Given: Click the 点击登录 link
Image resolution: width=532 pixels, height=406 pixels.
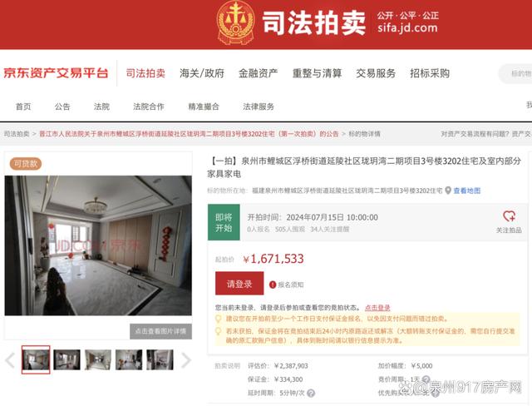Looking at the screenshot, I should click(x=377, y=308).
